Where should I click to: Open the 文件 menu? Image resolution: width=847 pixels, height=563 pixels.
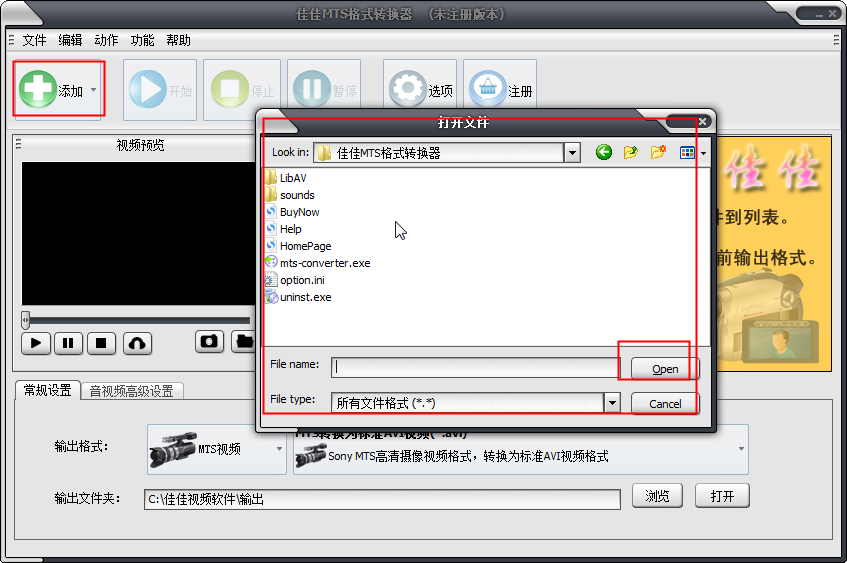coord(34,41)
